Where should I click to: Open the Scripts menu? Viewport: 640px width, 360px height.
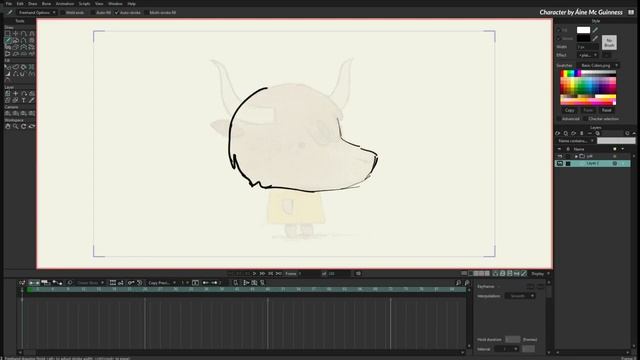84,4
